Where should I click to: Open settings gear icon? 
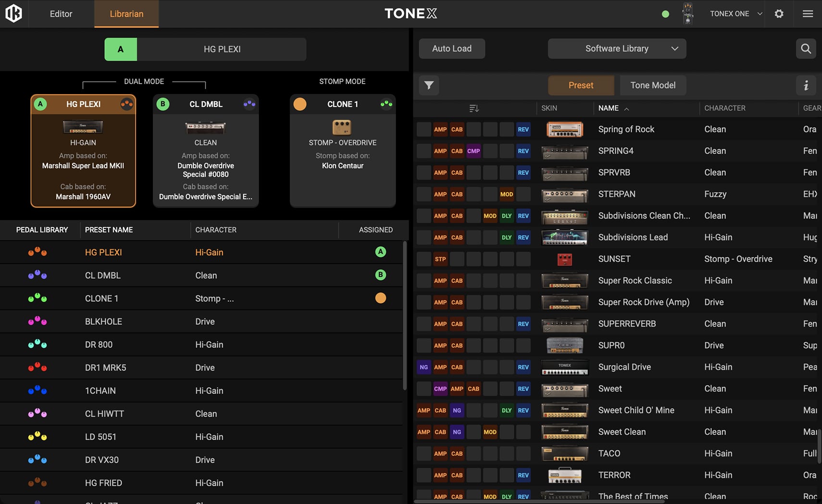(779, 13)
